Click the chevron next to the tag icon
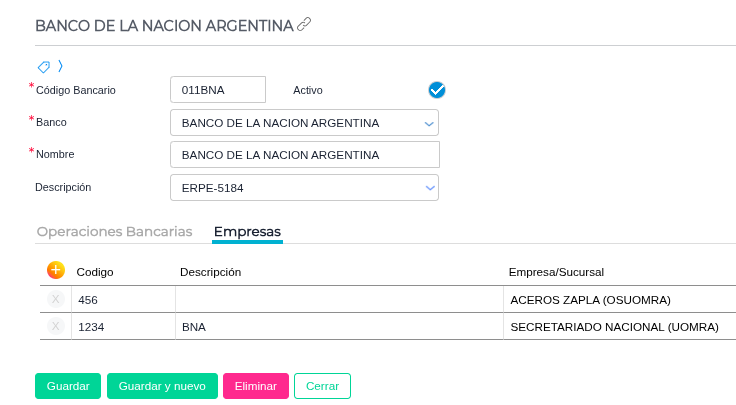This screenshot has height=405, width=736. (x=60, y=66)
